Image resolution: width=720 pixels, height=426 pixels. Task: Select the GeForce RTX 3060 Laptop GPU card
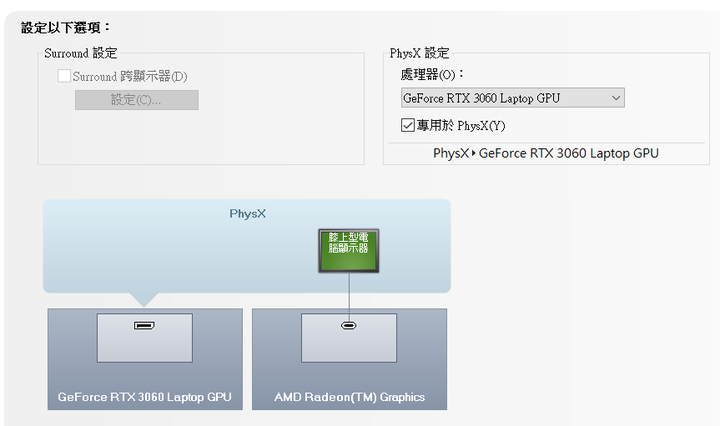pyautogui.click(x=145, y=359)
